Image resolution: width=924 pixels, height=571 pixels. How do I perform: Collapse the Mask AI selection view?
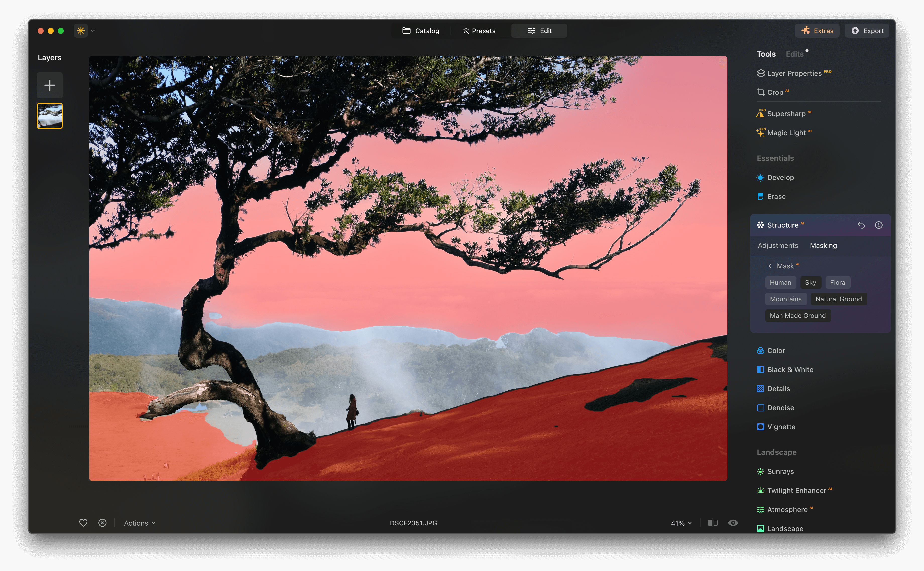tap(770, 265)
